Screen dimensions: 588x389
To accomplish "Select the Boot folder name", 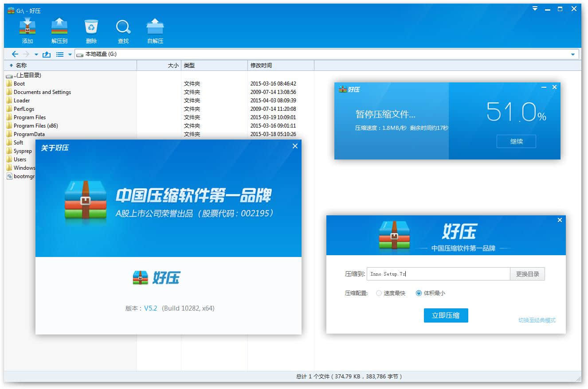I will pyautogui.click(x=19, y=83).
